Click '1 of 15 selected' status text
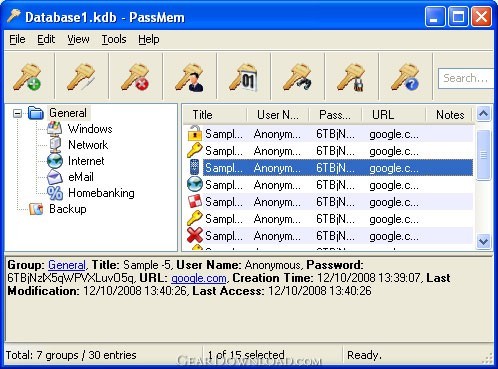 pos(246,355)
